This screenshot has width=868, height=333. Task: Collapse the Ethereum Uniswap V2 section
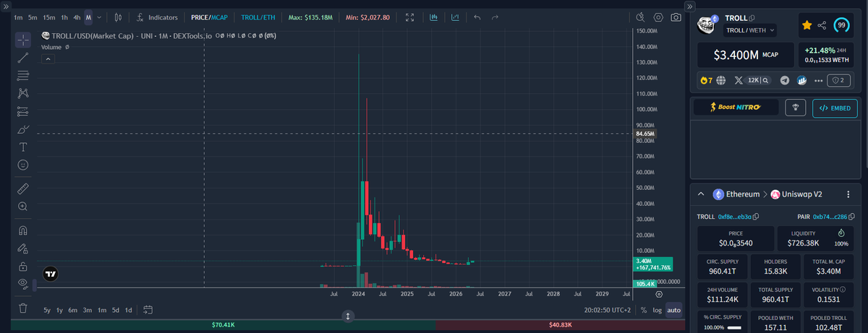click(x=701, y=194)
